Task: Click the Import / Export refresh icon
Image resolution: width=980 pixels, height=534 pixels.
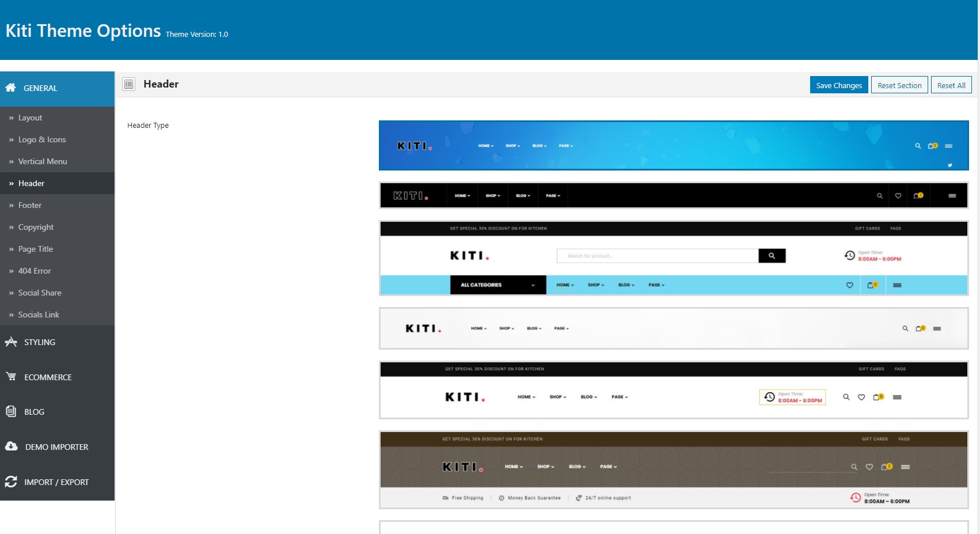Action: [x=11, y=482]
